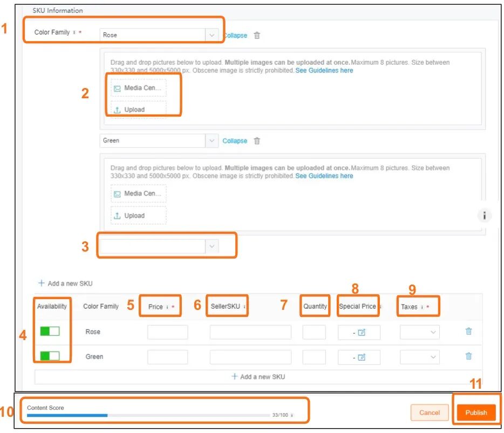The image size is (504, 433).
Task: Click the SellerSKU field for Rose
Action: pyautogui.click(x=250, y=333)
